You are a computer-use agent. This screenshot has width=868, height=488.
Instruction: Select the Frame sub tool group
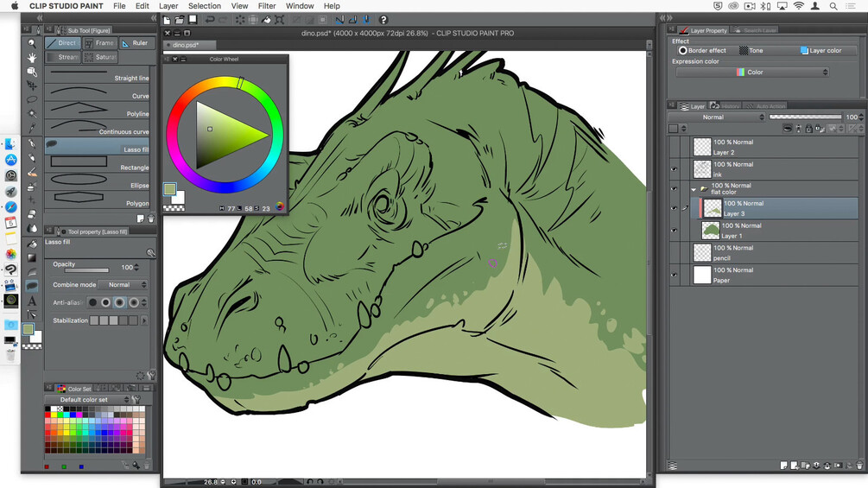click(99, 42)
